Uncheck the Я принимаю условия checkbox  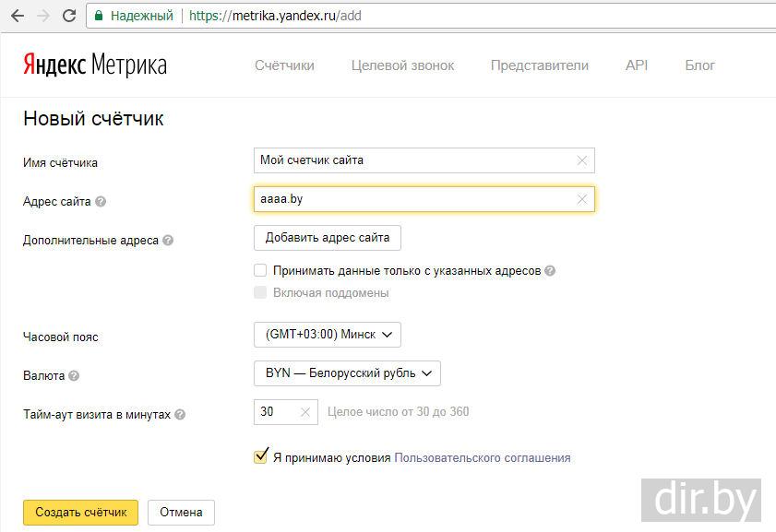(x=260, y=457)
